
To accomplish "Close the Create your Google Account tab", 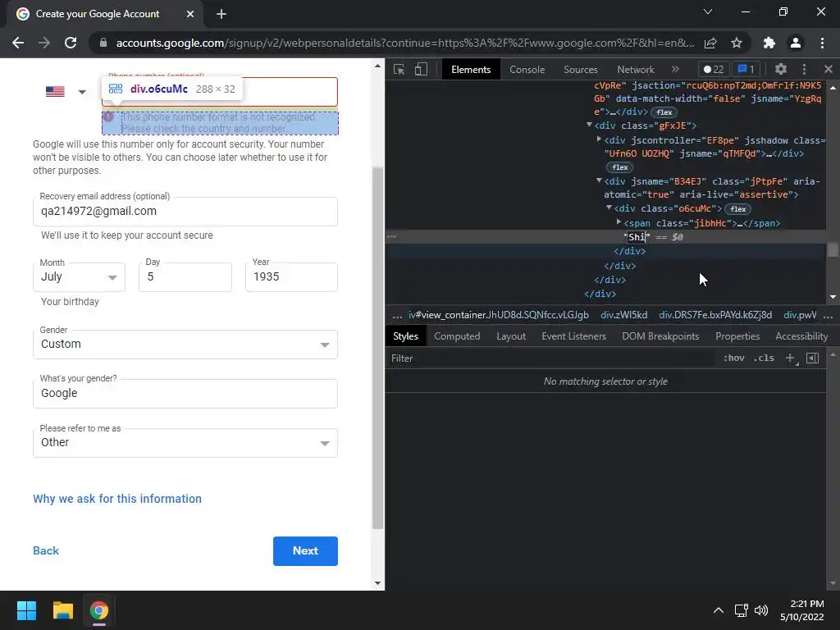I will click(190, 14).
